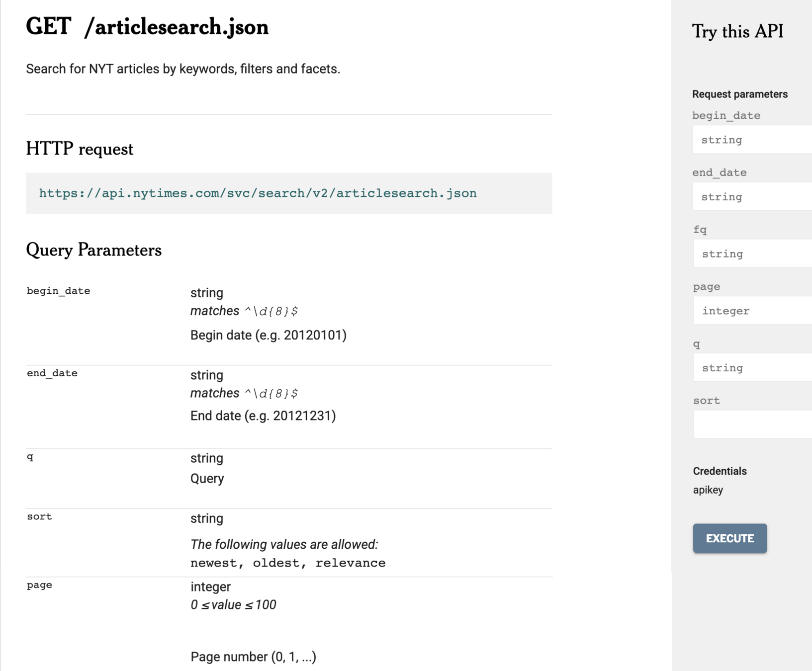Click the end_date matches regex pattern
The width and height of the screenshot is (812, 671).
tap(271, 394)
